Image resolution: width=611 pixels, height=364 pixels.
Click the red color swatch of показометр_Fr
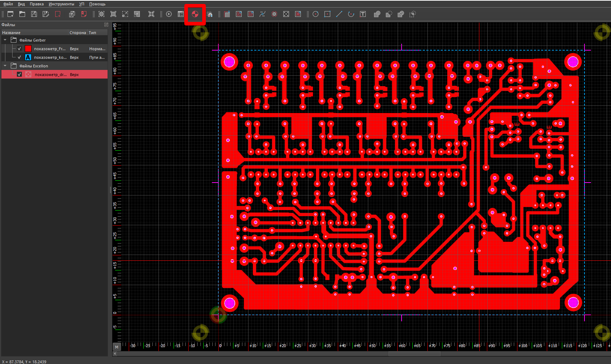click(x=28, y=49)
